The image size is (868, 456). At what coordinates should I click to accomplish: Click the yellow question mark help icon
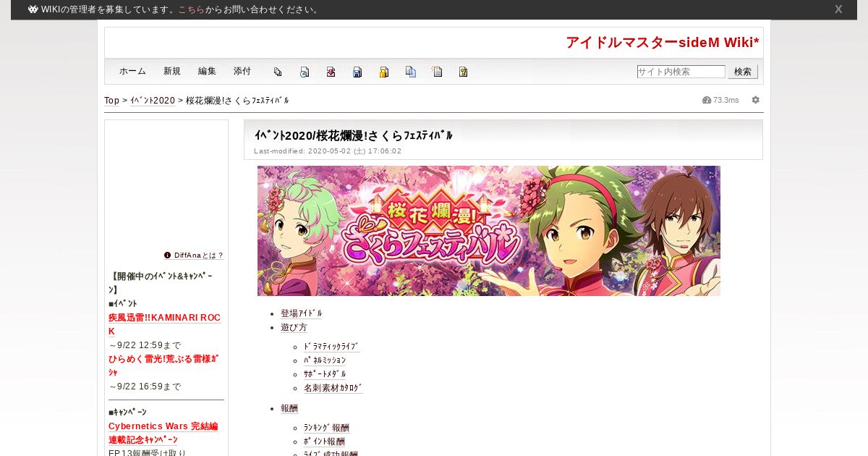(x=464, y=72)
